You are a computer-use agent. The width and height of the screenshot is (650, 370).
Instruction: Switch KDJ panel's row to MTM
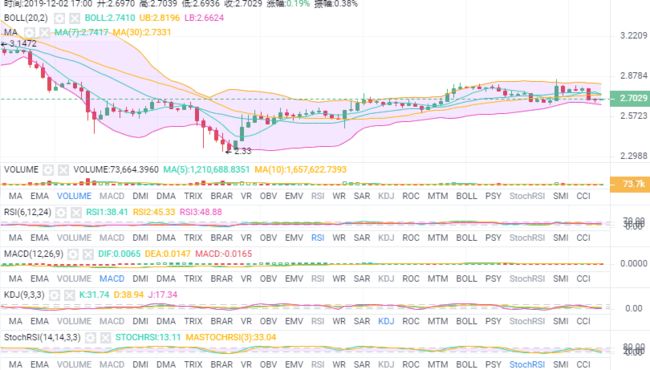click(x=438, y=321)
